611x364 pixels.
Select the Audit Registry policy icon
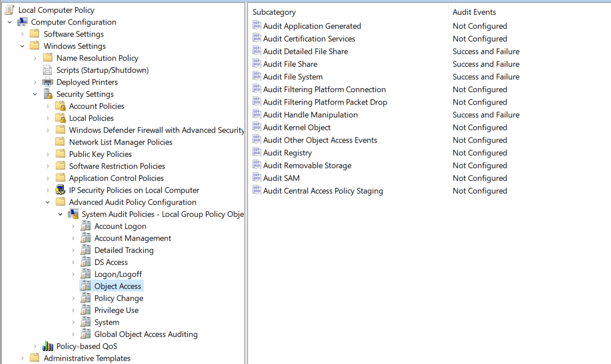pyautogui.click(x=257, y=153)
